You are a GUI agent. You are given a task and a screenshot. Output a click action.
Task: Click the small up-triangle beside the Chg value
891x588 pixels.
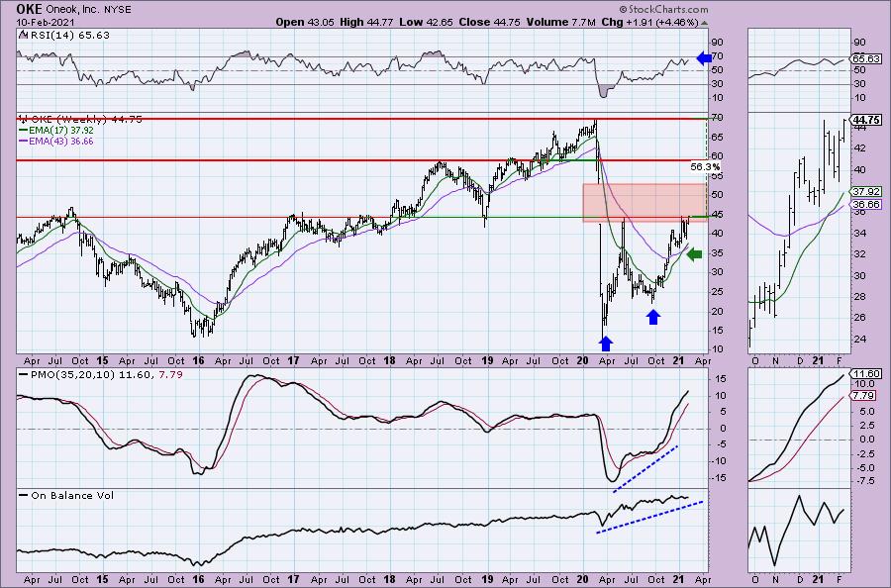tap(705, 23)
